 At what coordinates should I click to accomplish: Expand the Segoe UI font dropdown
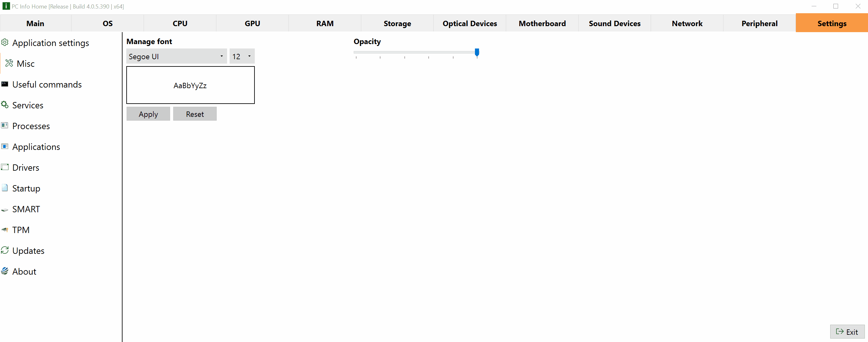177,56
